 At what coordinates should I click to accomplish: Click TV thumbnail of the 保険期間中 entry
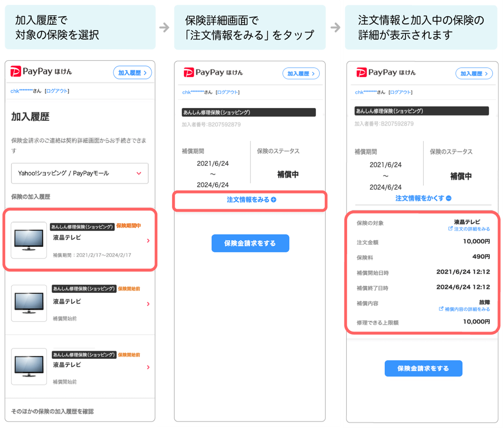tap(29, 240)
